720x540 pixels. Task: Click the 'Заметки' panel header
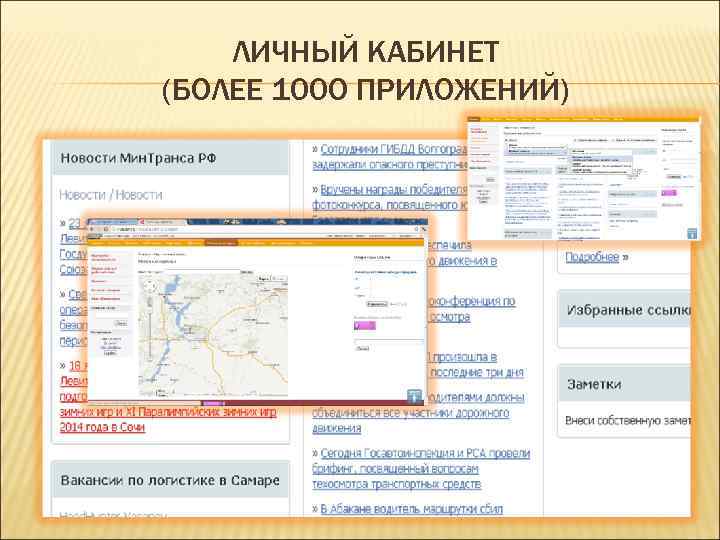[624, 384]
